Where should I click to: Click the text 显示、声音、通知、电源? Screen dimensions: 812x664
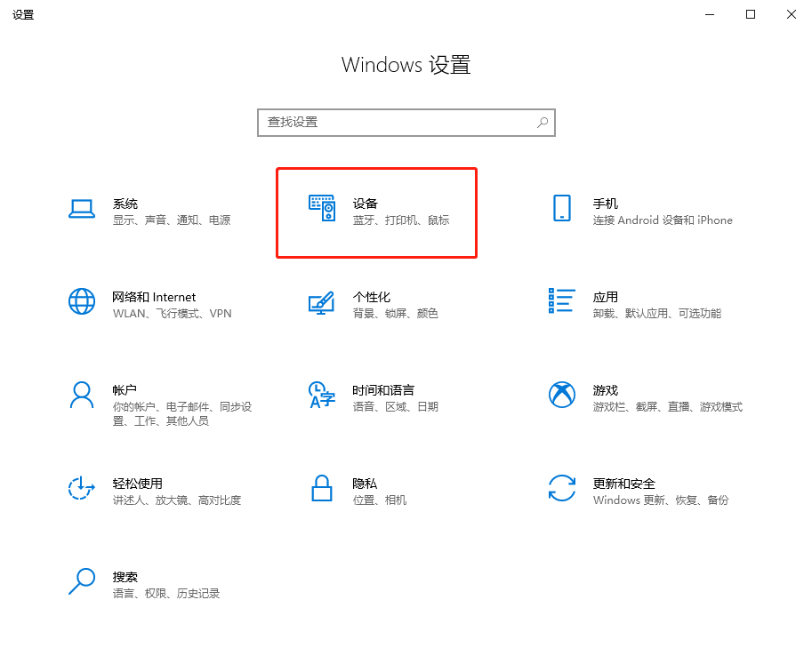(172, 220)
